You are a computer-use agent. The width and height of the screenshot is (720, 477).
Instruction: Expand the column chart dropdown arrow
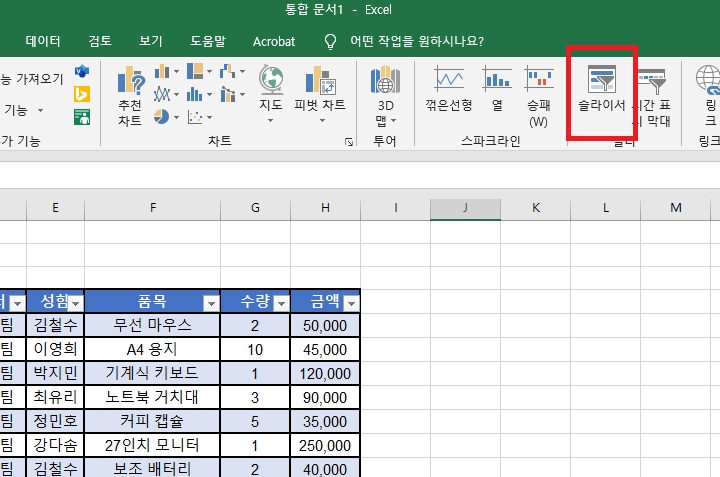176,72
